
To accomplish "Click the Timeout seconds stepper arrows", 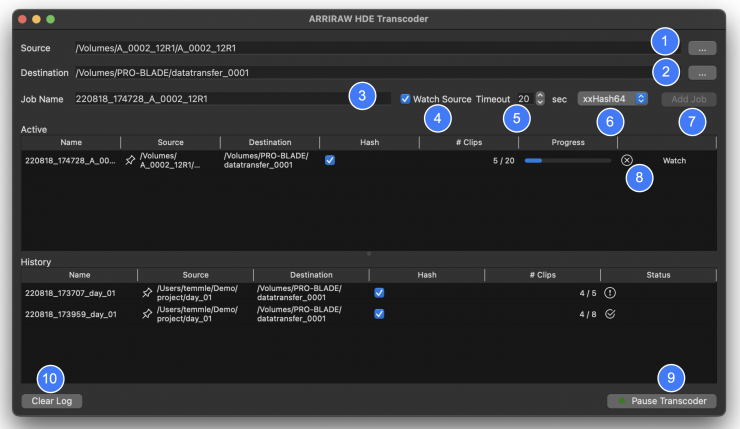I will 540,99.
